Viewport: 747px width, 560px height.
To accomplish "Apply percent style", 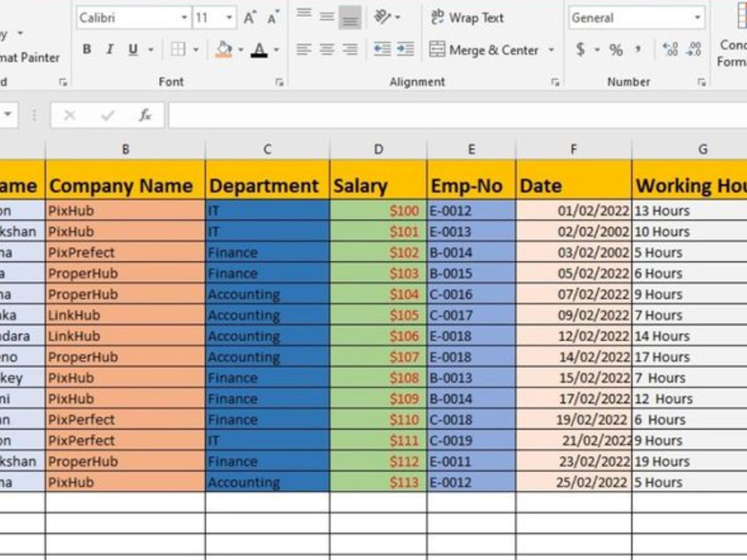I will (616, 49).
